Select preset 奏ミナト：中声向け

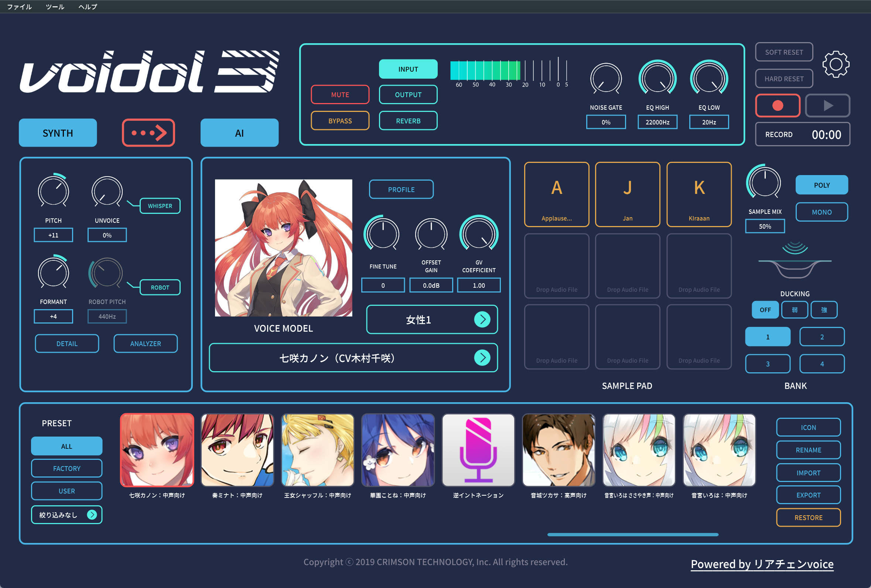pyautogui.click(x=237, y=450)
